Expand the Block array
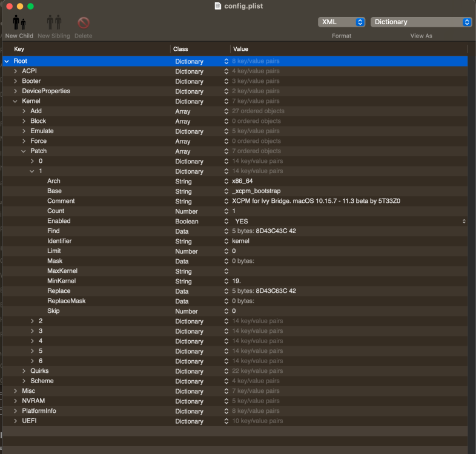Screen dimensions: 476x454 tap(24, 121)
